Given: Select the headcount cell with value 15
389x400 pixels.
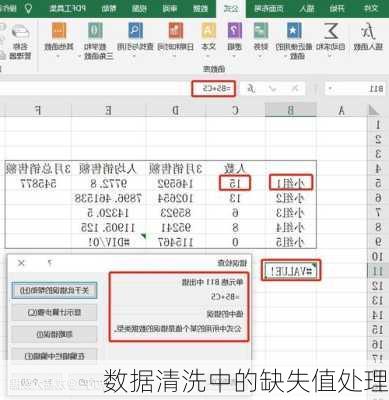Looking at the screenshot, I should coord(235,183).
